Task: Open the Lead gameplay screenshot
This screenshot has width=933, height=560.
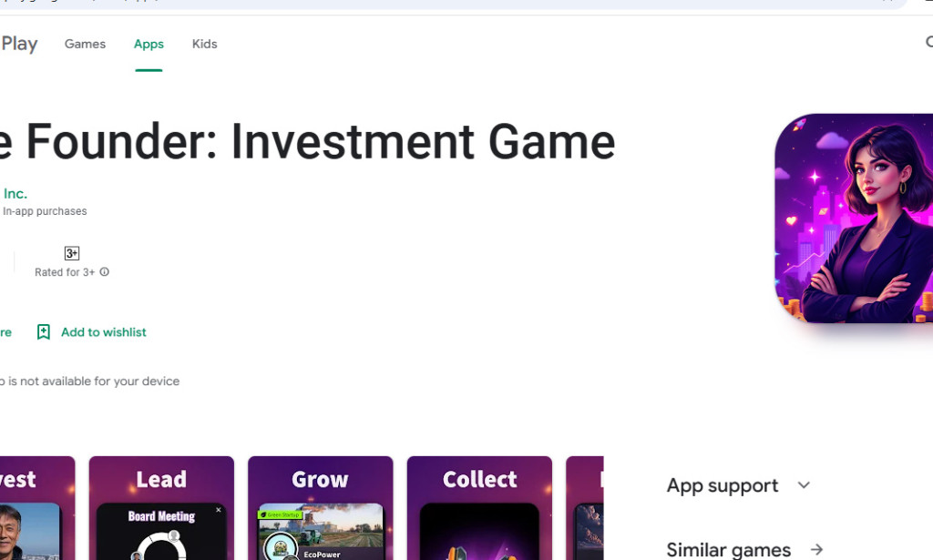Action: coord(161,507)
